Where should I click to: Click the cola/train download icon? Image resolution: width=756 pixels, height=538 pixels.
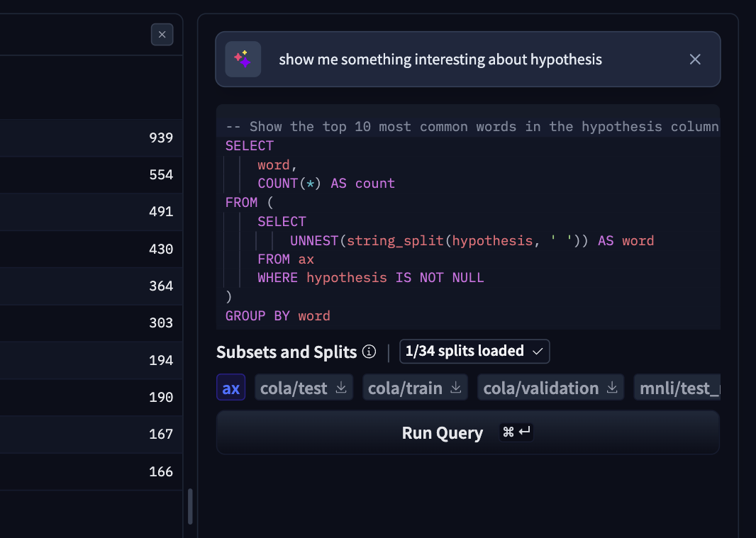click(x=456, y=388)
